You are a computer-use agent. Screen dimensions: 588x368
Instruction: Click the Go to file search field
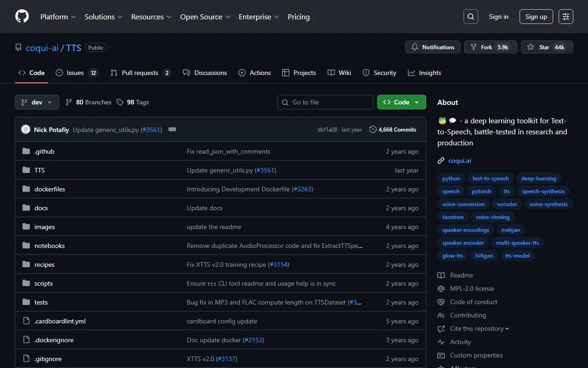[325, 102]
